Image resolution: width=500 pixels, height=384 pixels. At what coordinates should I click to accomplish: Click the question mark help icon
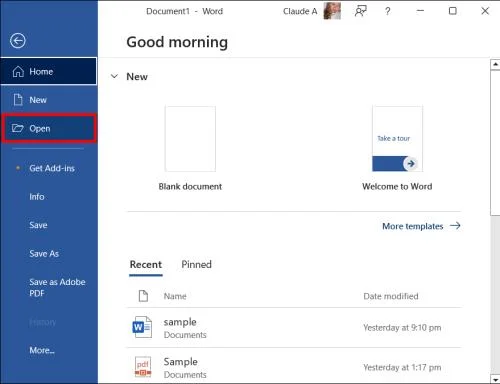387,11
